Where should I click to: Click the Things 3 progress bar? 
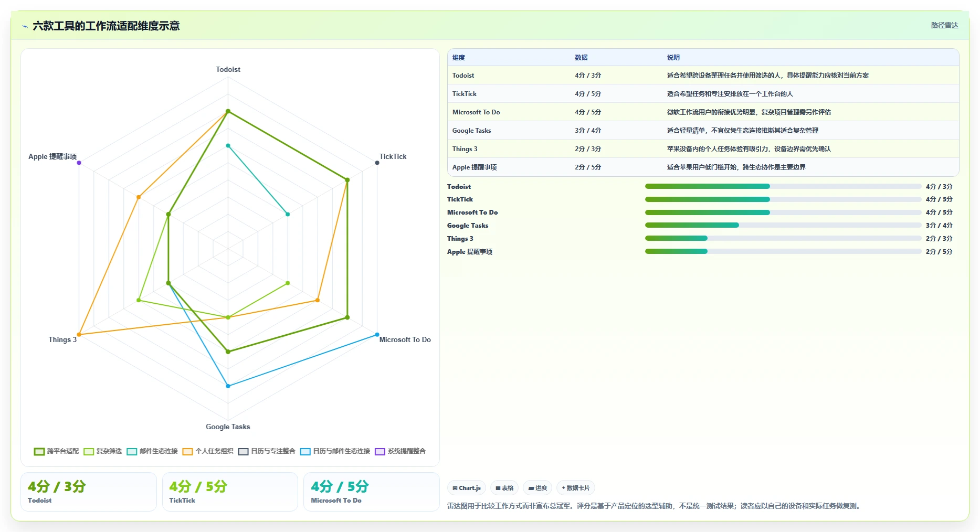coord(783,238)
